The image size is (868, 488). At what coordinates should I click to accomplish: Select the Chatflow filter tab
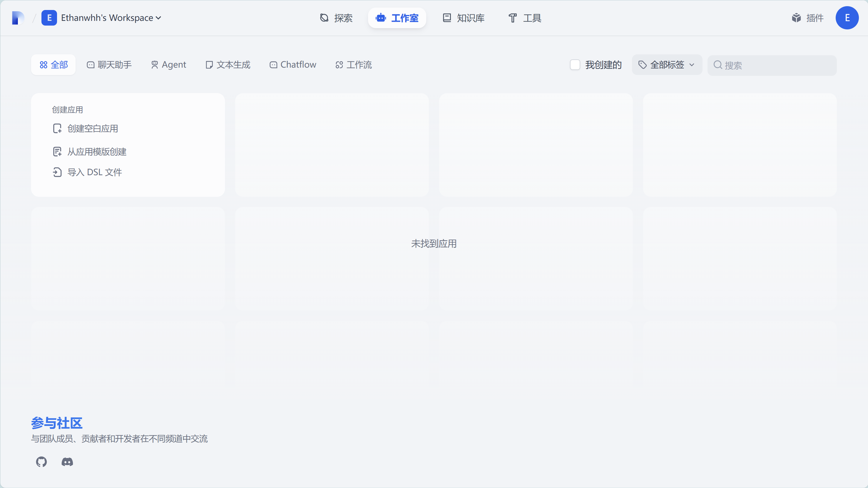click(293, 65)
